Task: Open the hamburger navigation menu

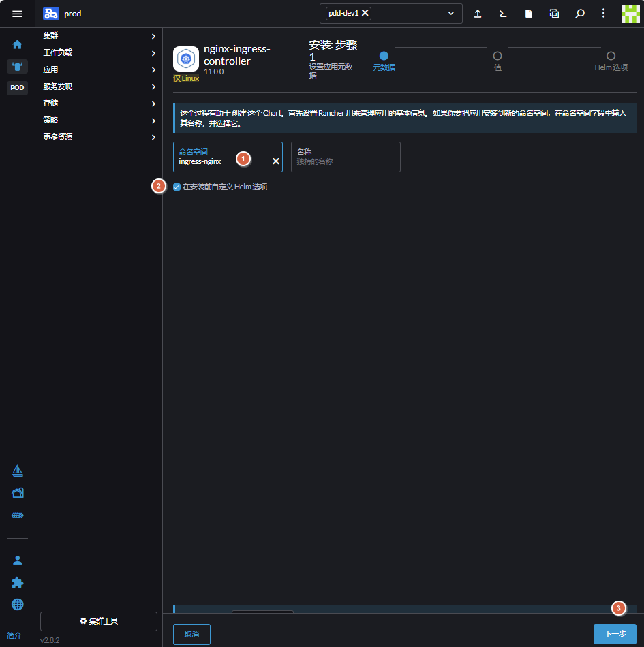Action: coord(18,14)
